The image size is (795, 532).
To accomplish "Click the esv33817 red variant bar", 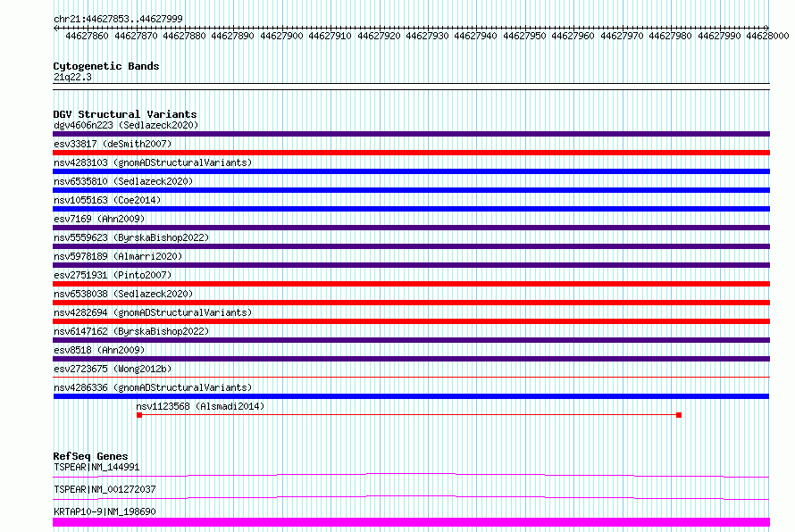I will pyautogui.click(x=411, y=153).
